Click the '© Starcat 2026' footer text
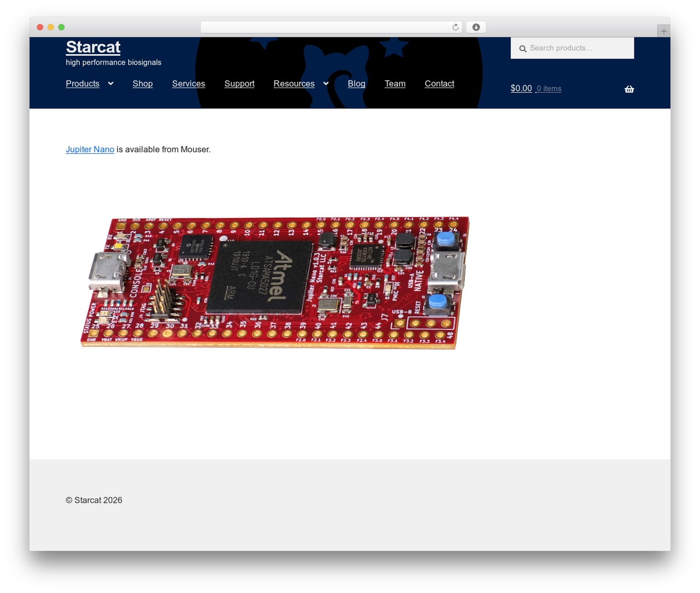Viewport: 700px width, 593px height. 94,500
